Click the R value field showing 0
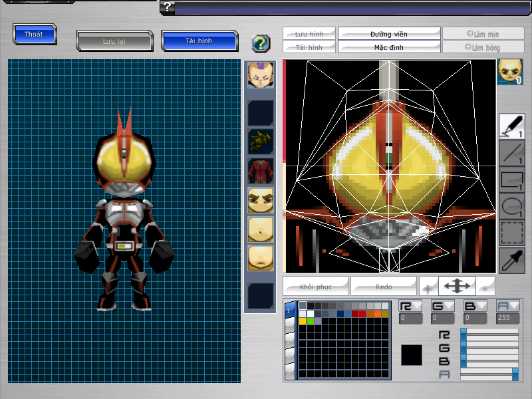The width and height of the screenshot is (532, 399). click(410, 319)
